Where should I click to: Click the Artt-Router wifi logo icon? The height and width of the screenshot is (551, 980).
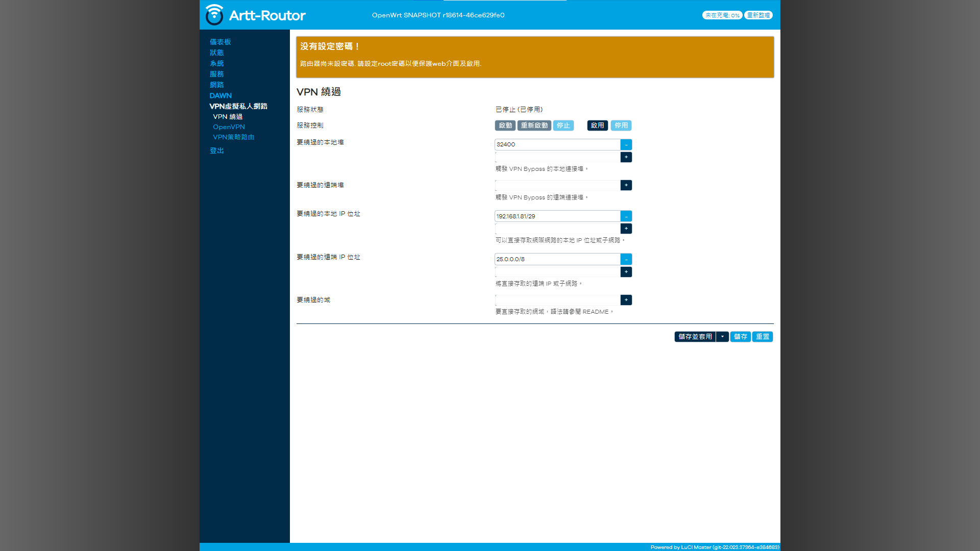[214, 15]
